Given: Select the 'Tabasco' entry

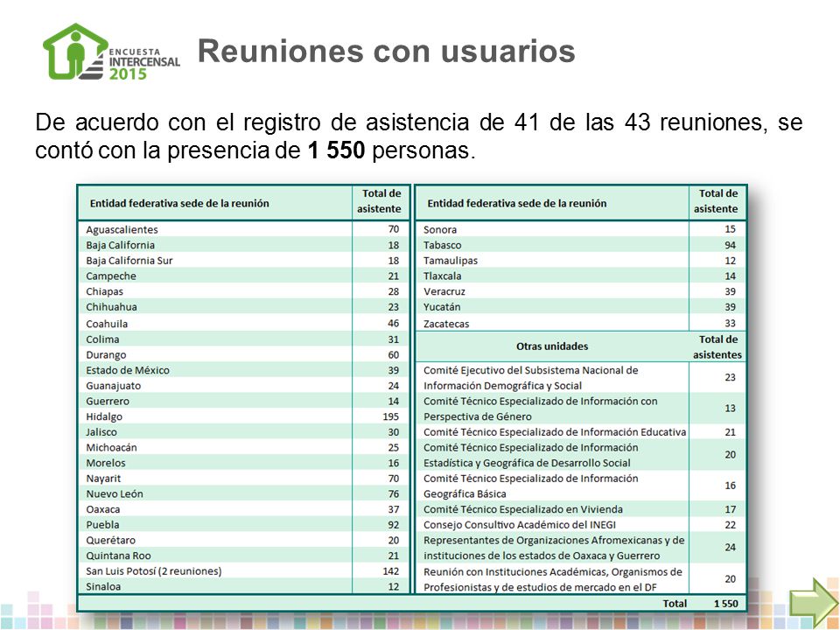Looking at the screenshot, I should 442,245.
